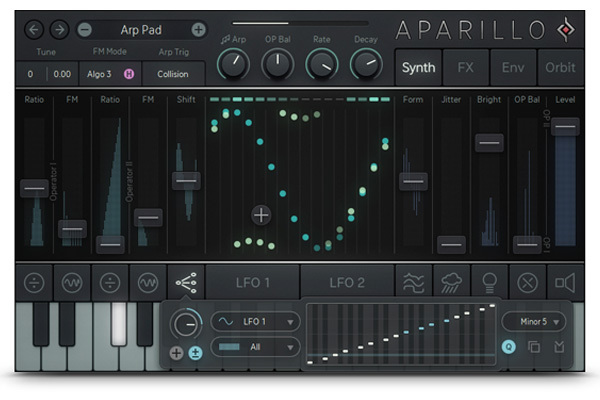Open the Jitter rain cloud icon
Screen dimensions: 600x400
452,283
